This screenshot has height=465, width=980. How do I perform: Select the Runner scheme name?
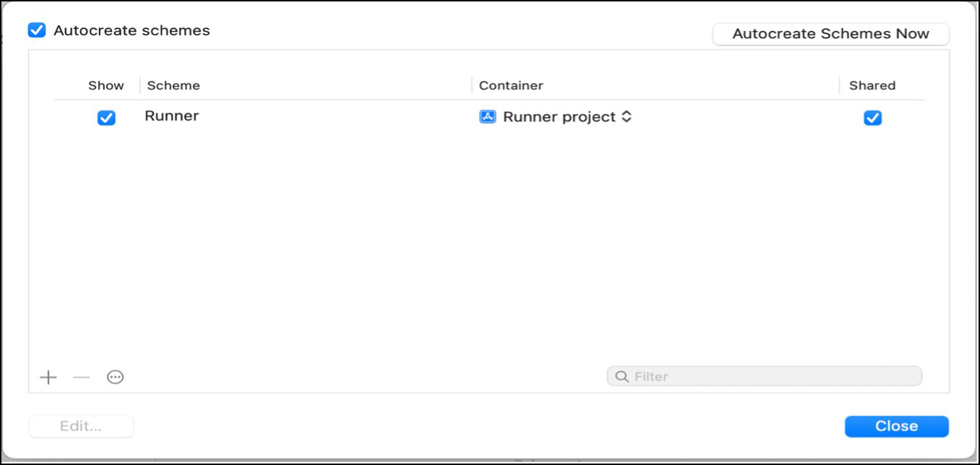pyautogui.click(x=172, y=116)
